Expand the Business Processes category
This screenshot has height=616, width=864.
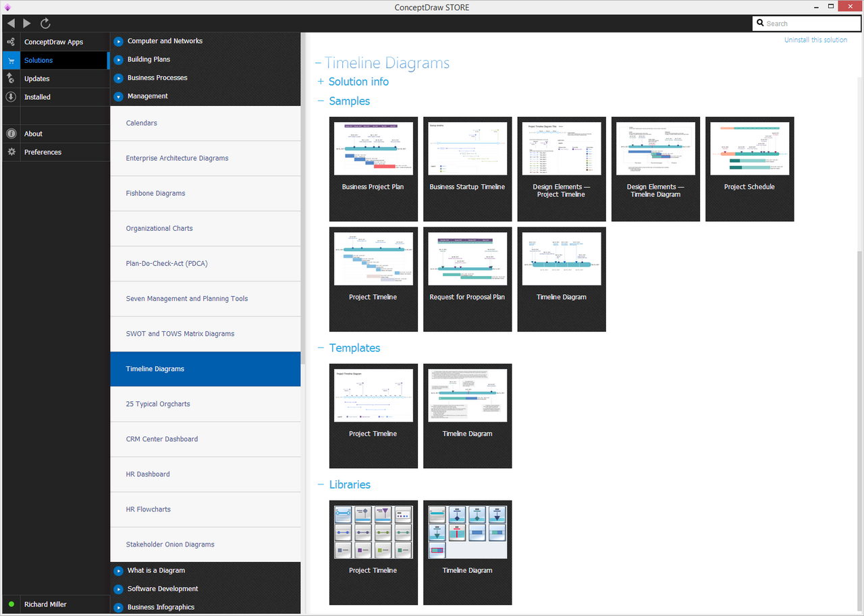point(118,78)
